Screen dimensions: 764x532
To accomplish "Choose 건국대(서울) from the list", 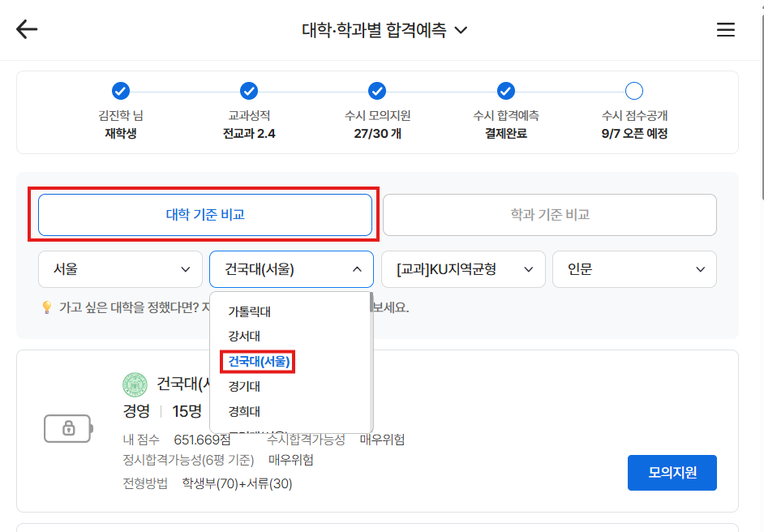I will tap(259, 362).
